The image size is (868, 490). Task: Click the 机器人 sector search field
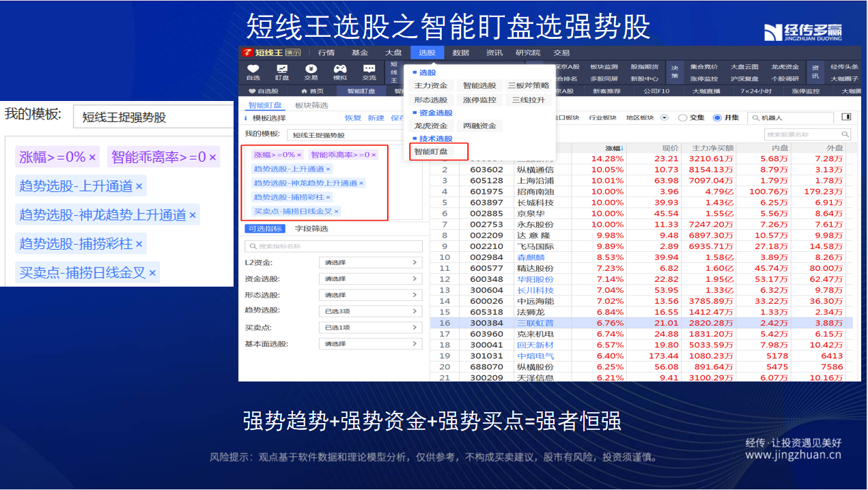click(791, 118)
